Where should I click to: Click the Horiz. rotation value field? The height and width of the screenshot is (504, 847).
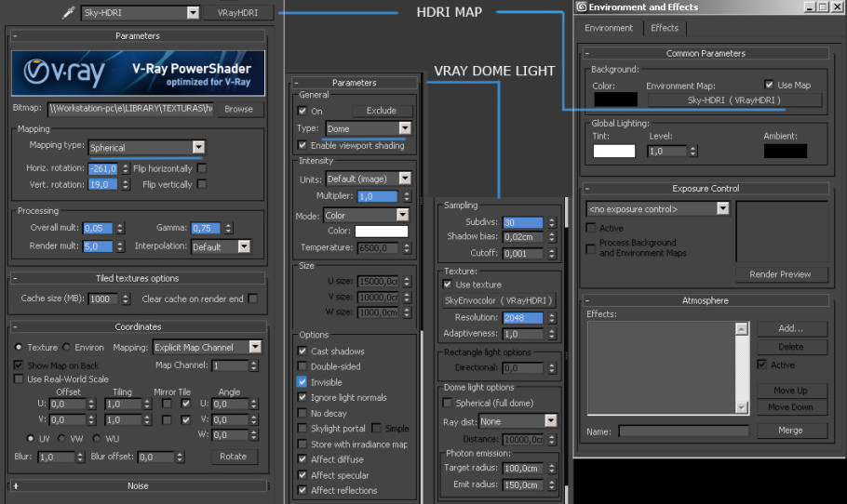pos(102,169)
